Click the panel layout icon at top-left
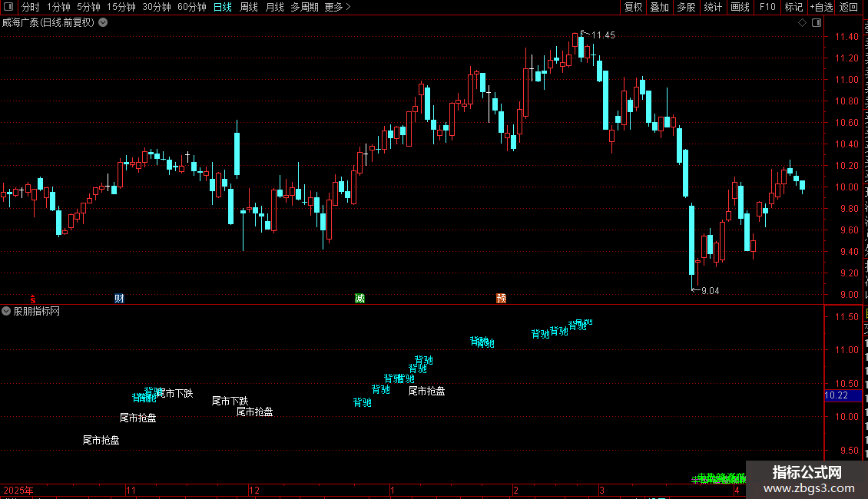 pyautogui.click(x=8, y=7)
